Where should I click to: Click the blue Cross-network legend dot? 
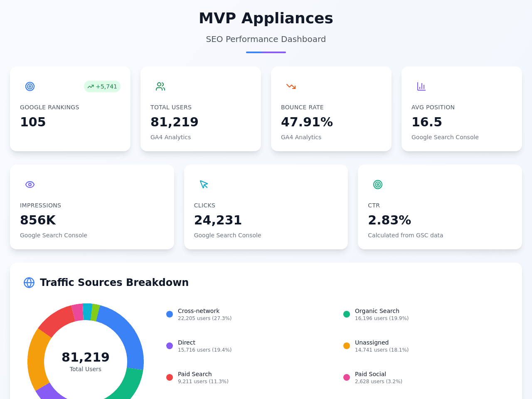[170, 314]
